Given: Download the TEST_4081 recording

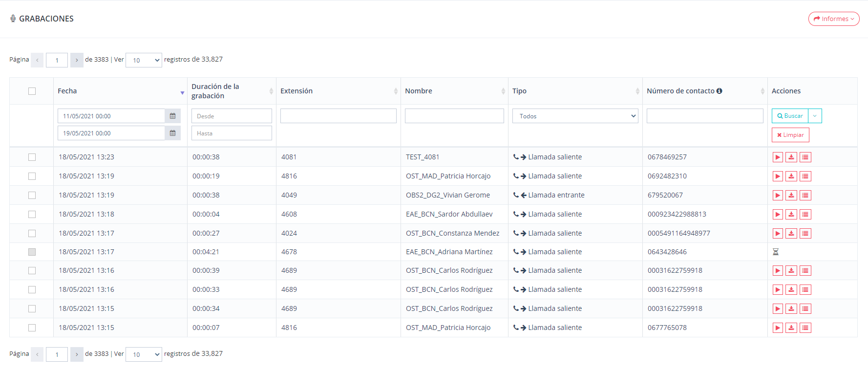Looking at the screenshot, I should [x=791, y=157].
